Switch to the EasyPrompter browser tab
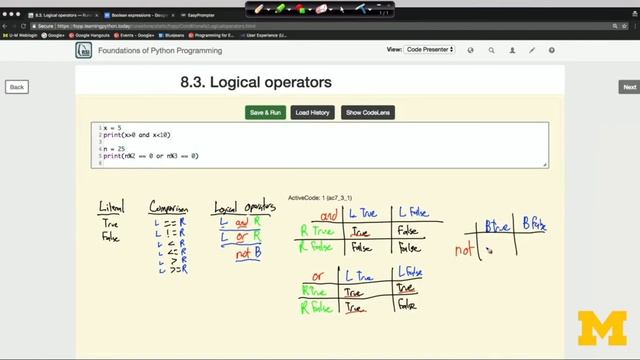The height and width of the screenshot is (360, 640). 198,15
